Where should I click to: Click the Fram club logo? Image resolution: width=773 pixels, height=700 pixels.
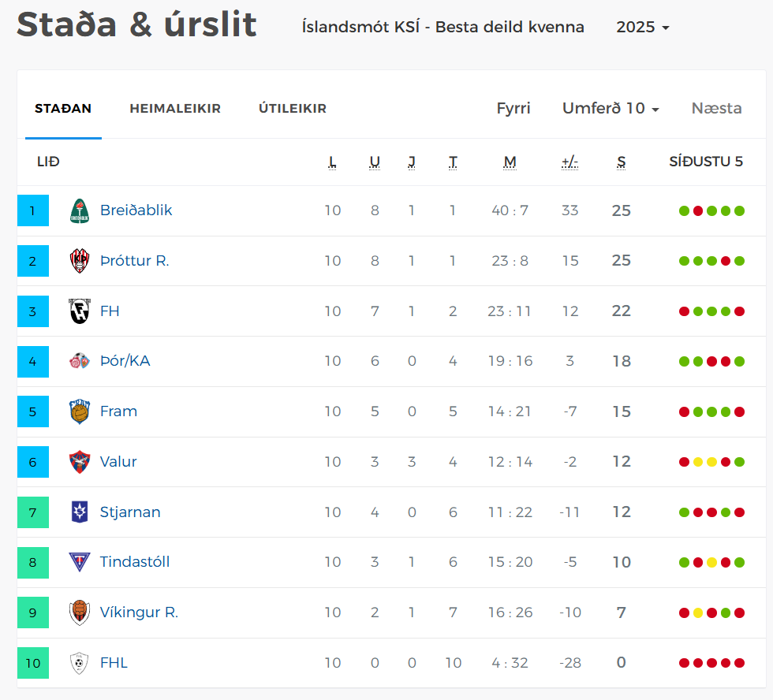[x=80, y=411]
